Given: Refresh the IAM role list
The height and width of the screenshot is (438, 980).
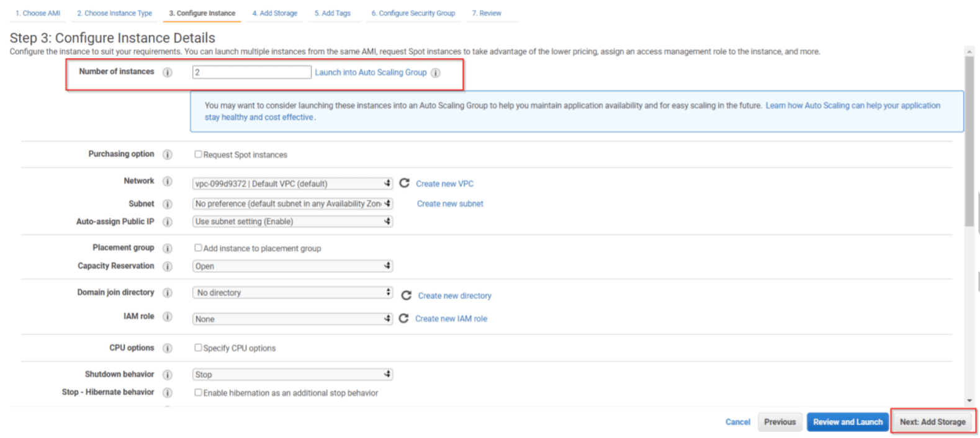Looking at the screenshot, I should [x=403, y=318].
